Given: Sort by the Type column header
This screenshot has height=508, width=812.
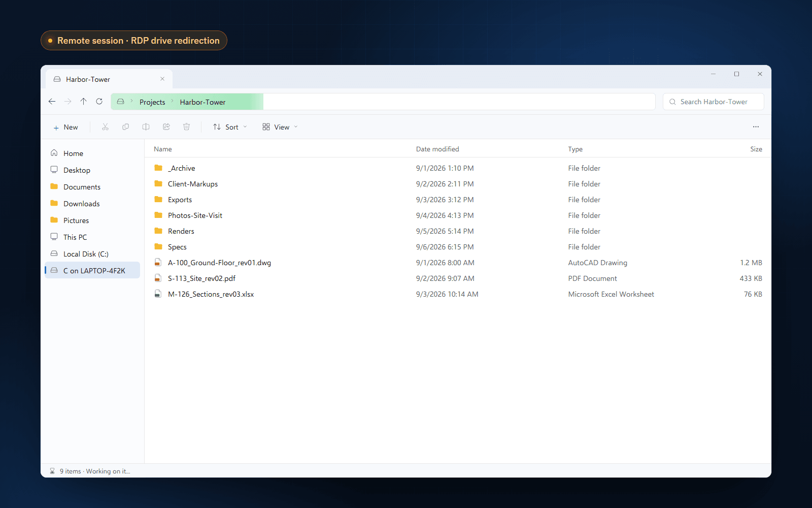Looking at the screenshot, I should pyautogui.click(x=576, y=149).
